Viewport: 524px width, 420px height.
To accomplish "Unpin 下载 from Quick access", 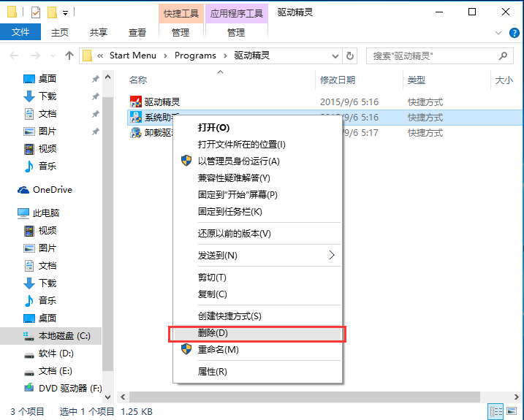I will tap(96, 96).
